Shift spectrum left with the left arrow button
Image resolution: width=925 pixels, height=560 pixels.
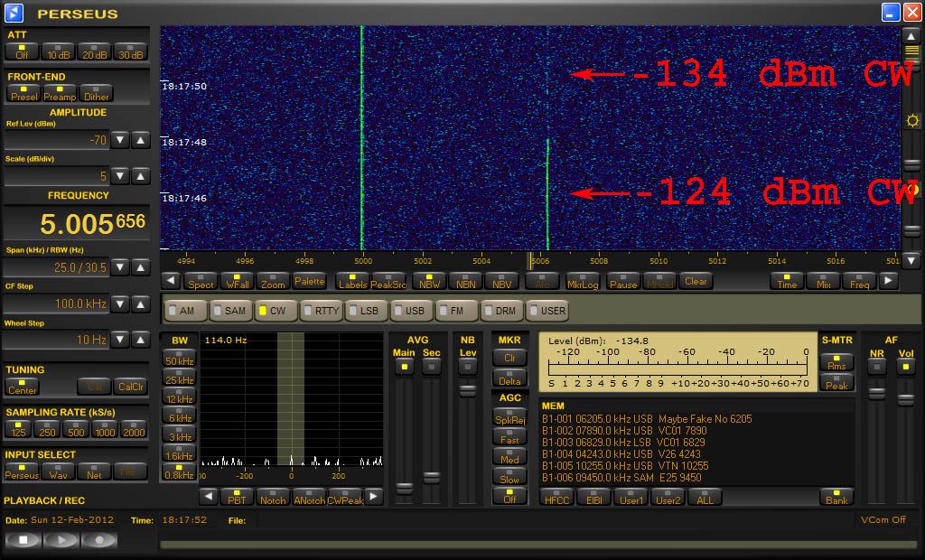click(x=171, y=281)
